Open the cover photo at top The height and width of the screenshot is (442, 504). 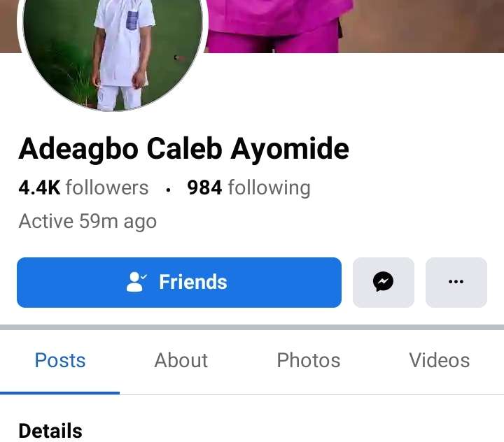tap(353, 26)
